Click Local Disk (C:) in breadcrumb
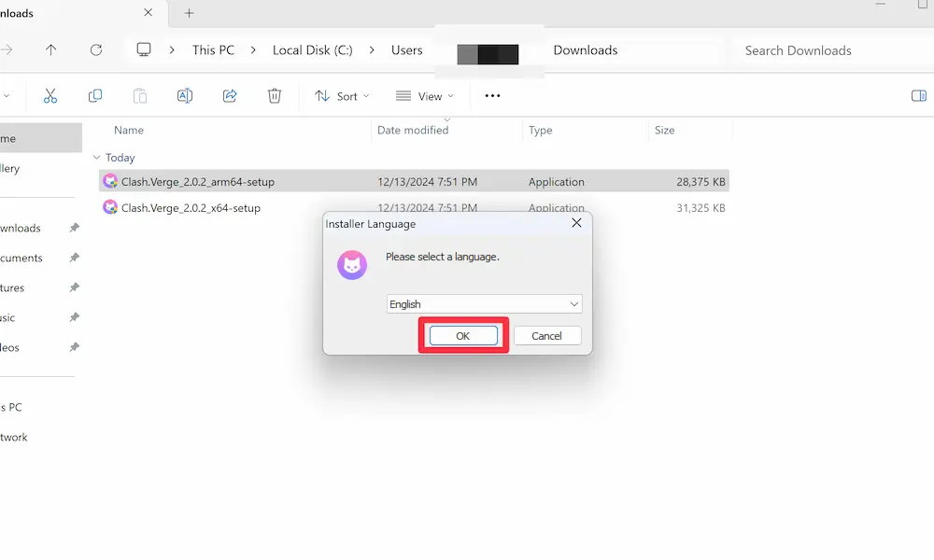934x560 pixels. (312, 50)
